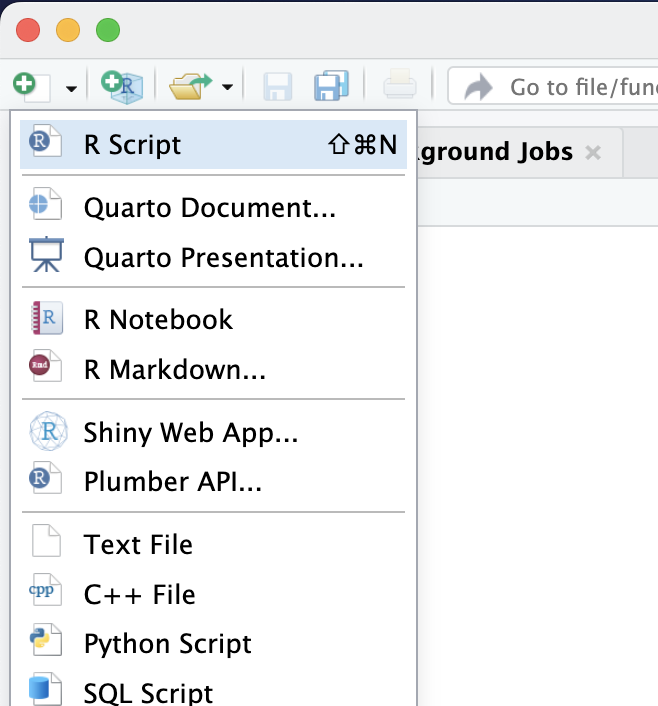This screenshot has width=658, height=706.
Task: Create a new Python Script
Action: 213,644
